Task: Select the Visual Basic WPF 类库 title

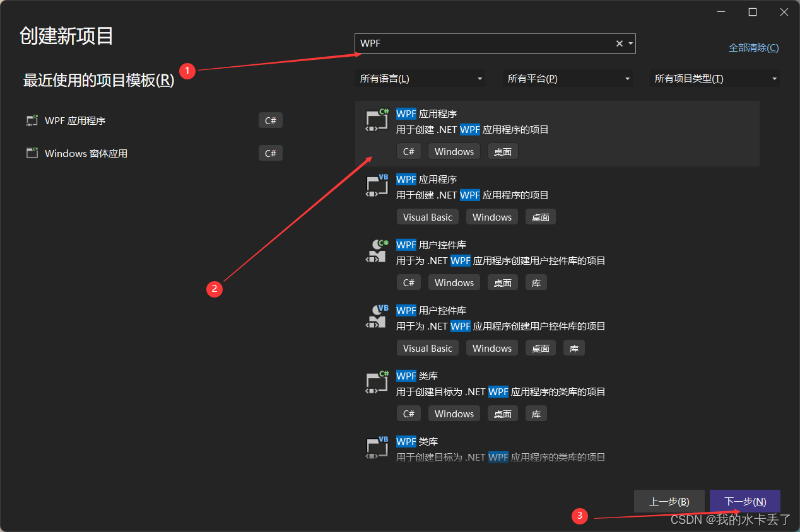Action: click(417, 441)
